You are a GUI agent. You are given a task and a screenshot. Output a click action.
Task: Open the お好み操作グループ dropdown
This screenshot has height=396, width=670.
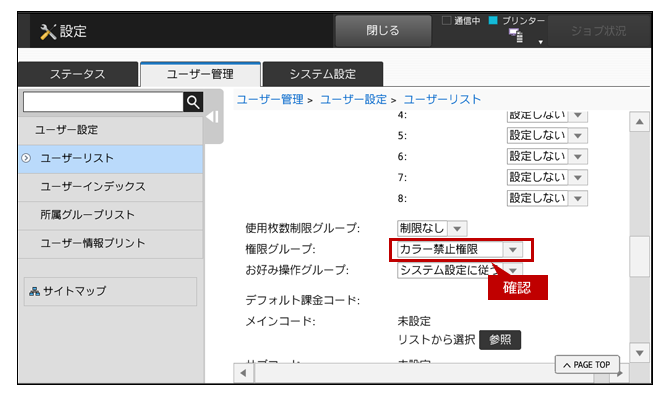tap(460, 270)
